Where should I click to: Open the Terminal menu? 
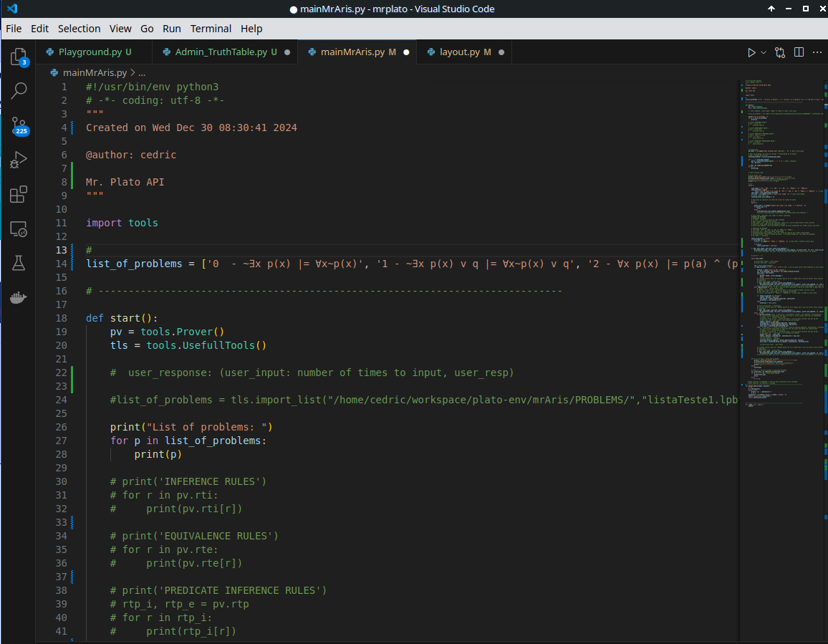coord(211,29)
